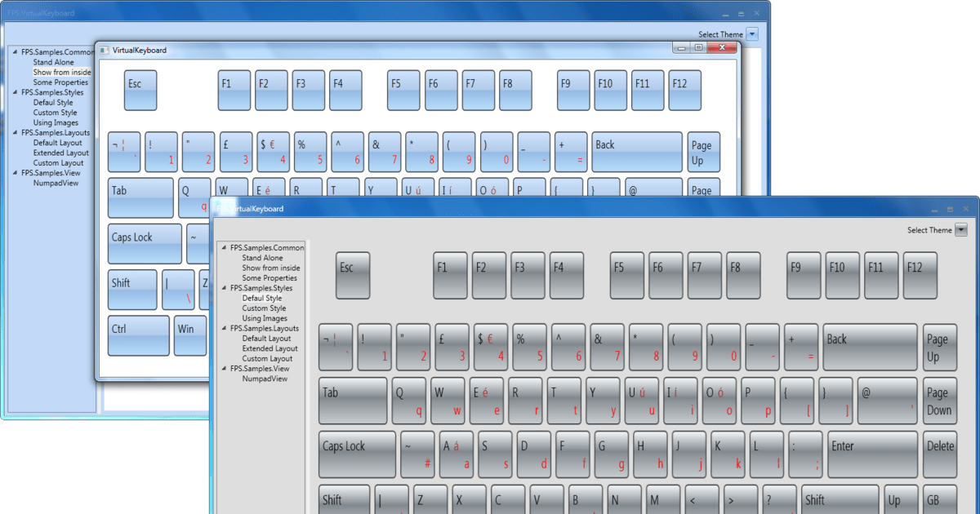This screenshot has width=980, height=514.
Task: Click GB key on gray keyboard
Action: pos(939,499)
